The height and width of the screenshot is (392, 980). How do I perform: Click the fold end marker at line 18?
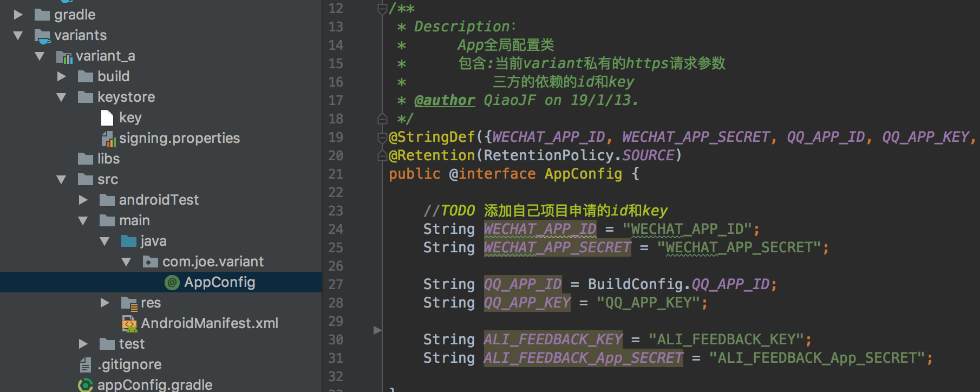tap(382, 119)
